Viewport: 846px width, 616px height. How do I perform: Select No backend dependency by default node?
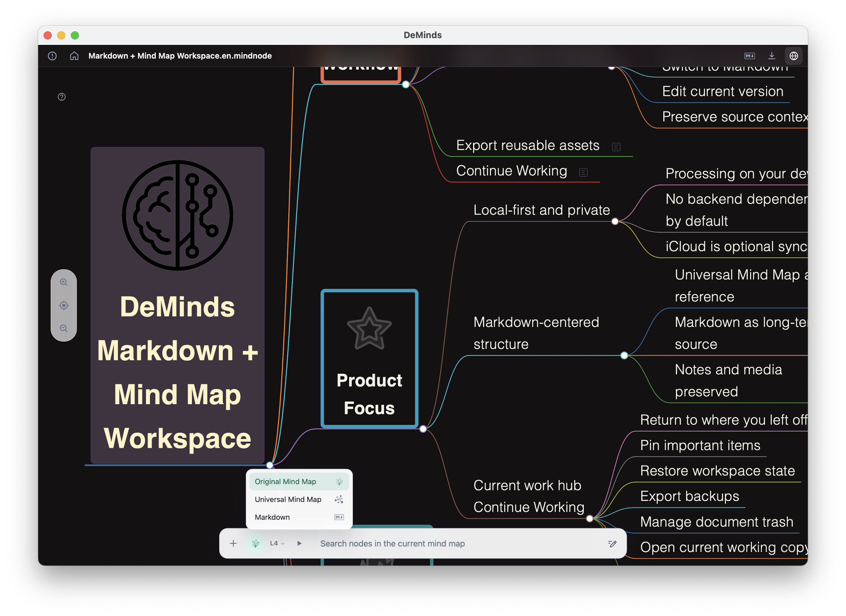pos(737,210)
